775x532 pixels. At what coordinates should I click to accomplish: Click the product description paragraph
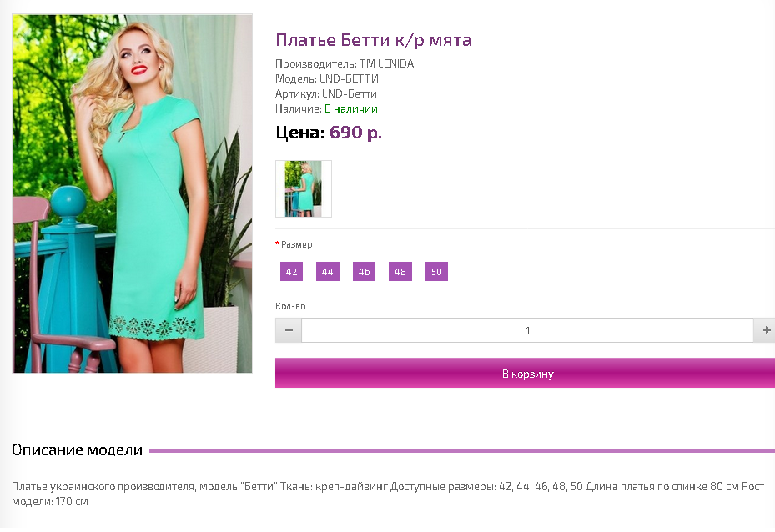point(388,494)
